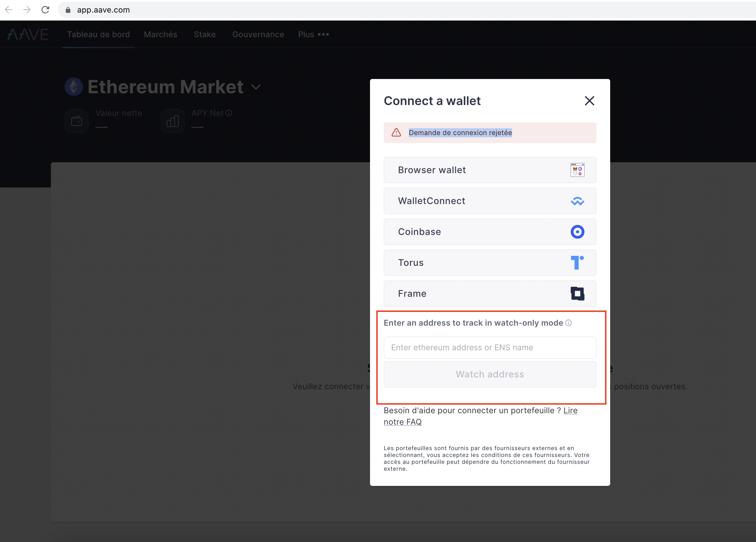Click the info icon beside watch-only mode
The image size is (756, 542).
[569, 323]
